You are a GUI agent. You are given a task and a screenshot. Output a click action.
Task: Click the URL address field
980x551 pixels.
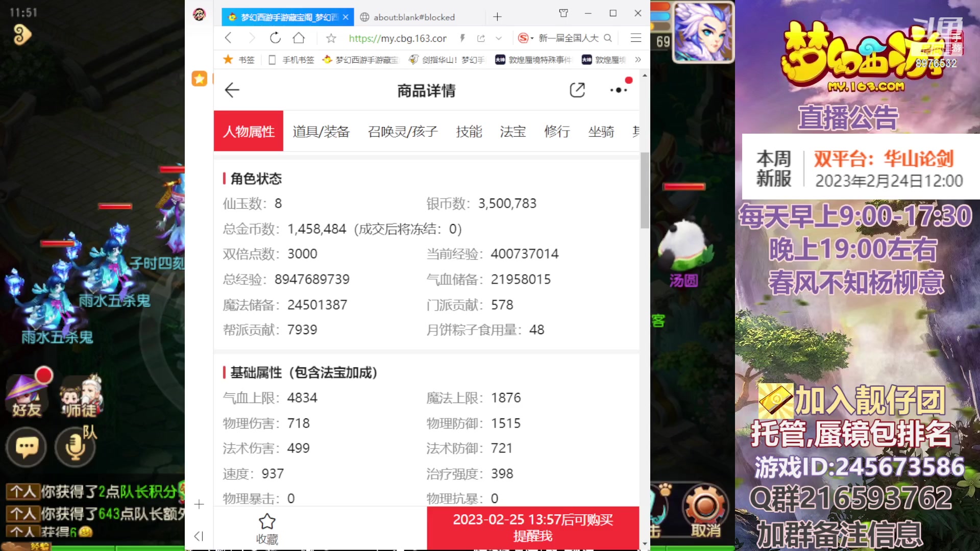point(398,38)
